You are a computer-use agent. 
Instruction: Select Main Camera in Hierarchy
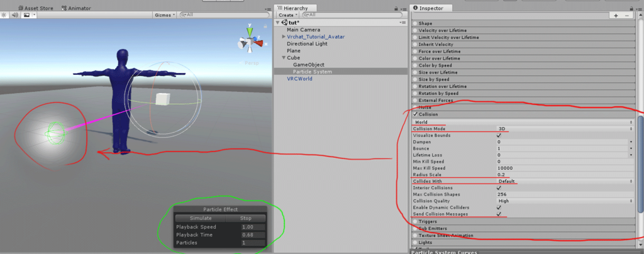click(304, 30)
